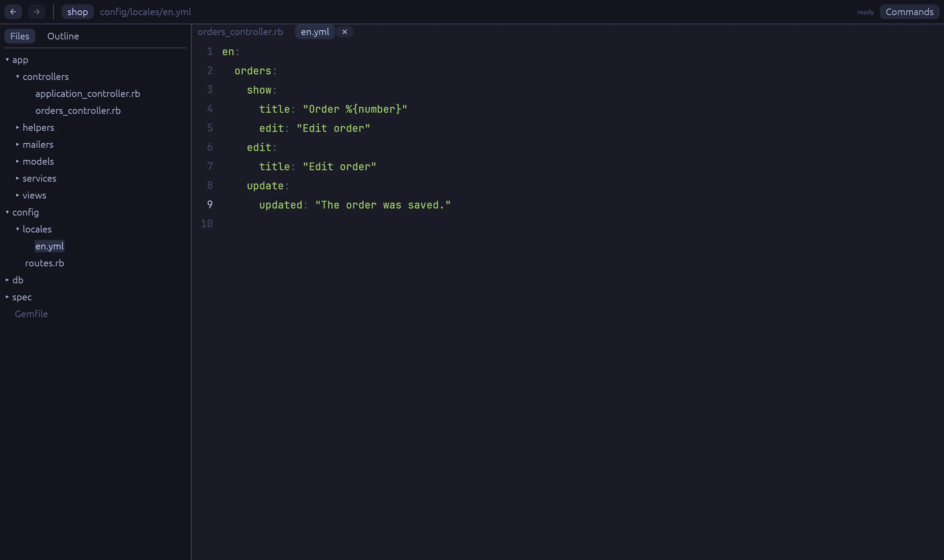Click the models folder label
The image size is (944, 560).
pyautogui.click(x=38, y=161)
